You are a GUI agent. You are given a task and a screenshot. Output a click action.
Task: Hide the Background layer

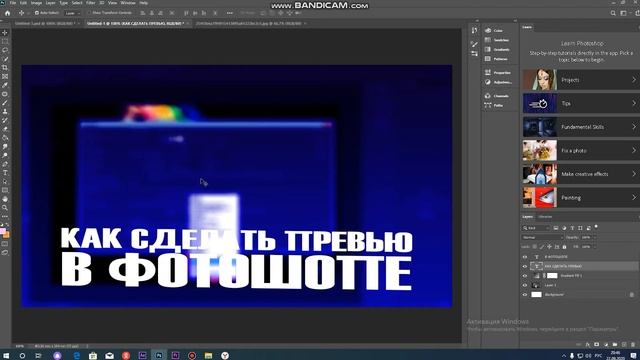(525, 295)
